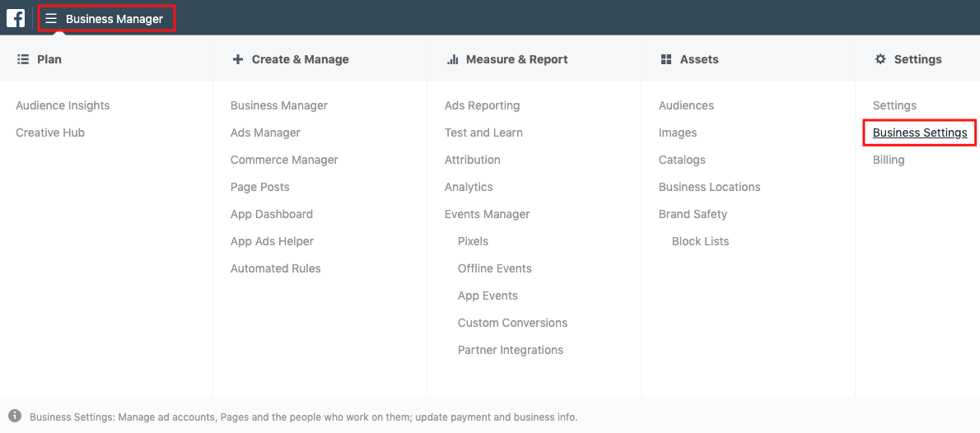Click the Settings gear icon

pyautogui.click(x=880, y=59)
